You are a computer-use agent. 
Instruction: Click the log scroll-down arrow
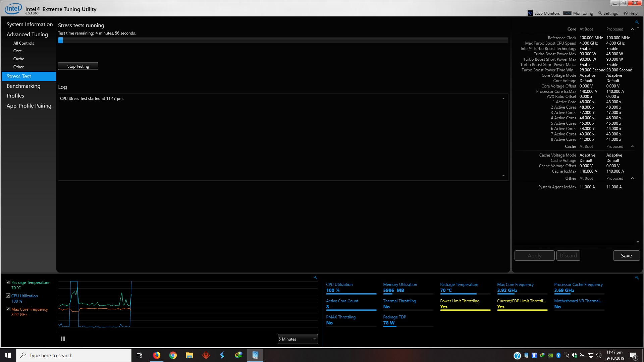[x=503, y=176]
